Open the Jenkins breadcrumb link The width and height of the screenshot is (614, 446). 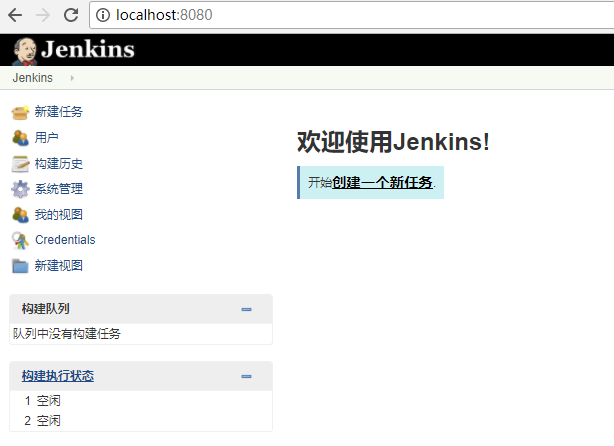[x=33, y=78]
